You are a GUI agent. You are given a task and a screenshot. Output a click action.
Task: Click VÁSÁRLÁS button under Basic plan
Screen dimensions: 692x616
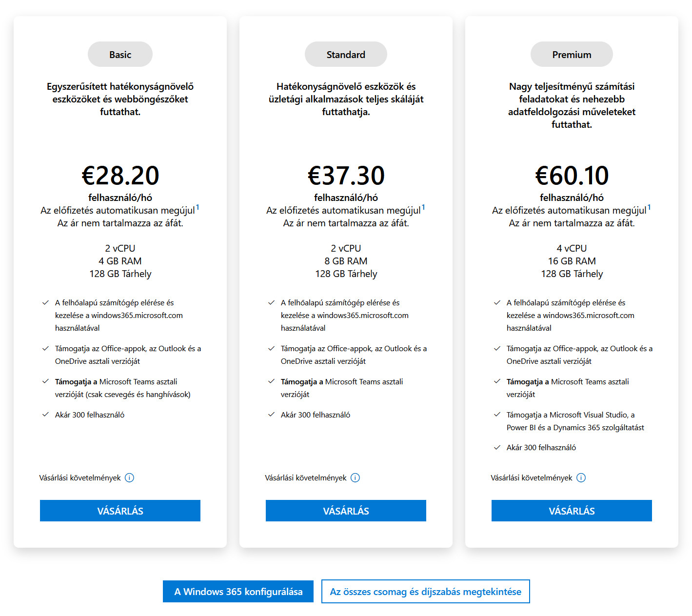point(120,511)
